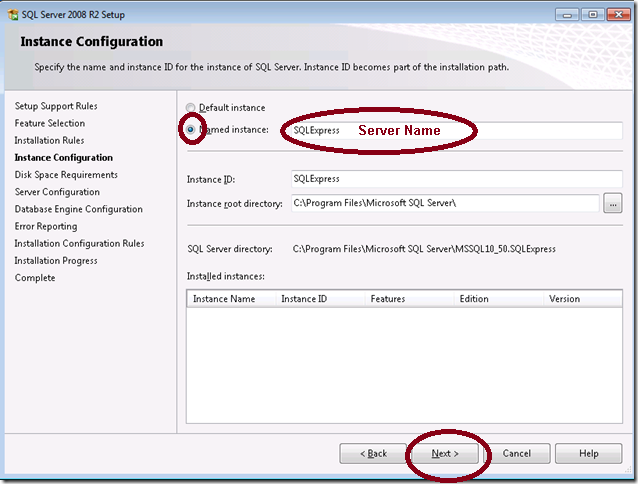This screenshot has width=638, height=484.
Task: Sort by Instance Name column header
Action: [x=231, y=299]
